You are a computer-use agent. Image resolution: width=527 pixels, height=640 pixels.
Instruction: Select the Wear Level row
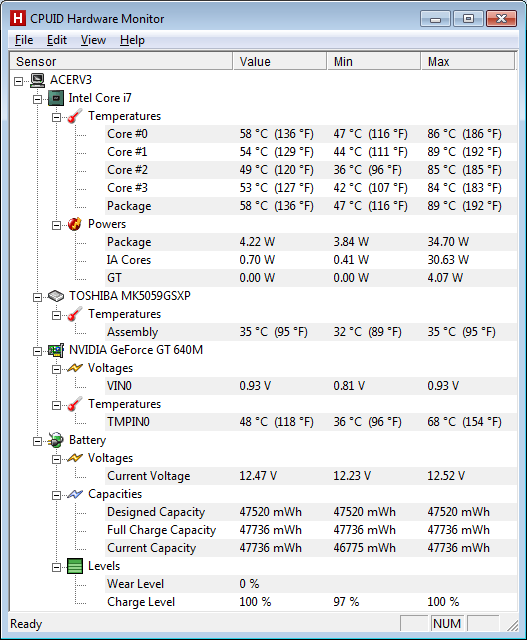[x=311, y=584]
